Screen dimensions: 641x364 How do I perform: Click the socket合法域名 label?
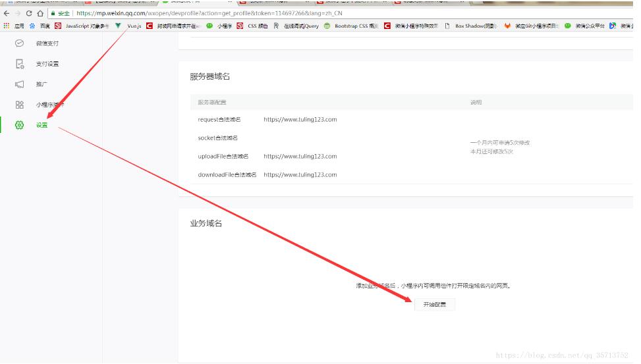pos(217,138)
